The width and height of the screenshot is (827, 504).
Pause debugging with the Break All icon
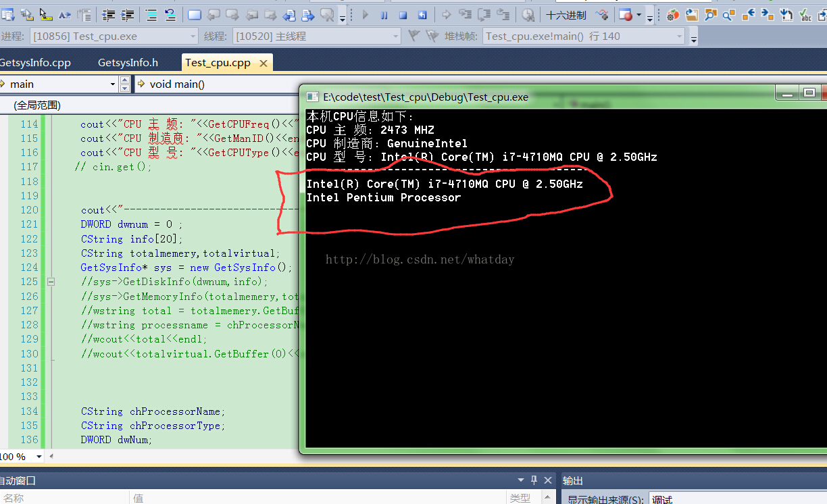click(x=384, y=15)
